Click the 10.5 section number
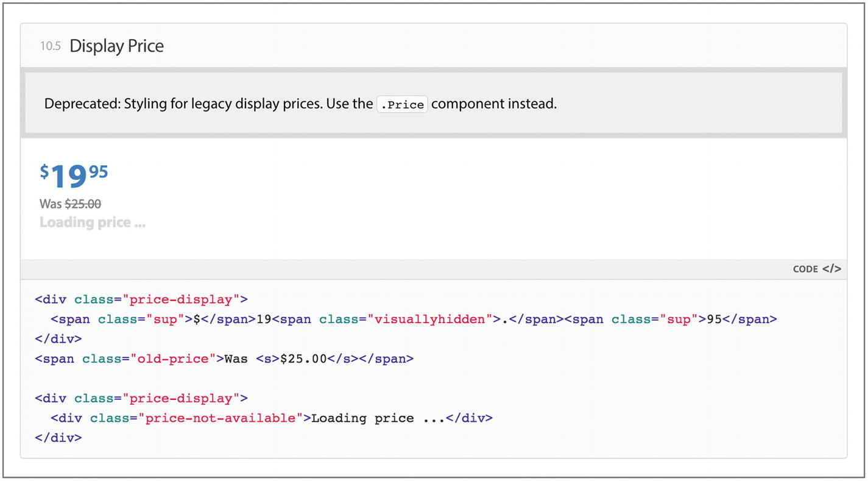This screenshot has width=868, height=481. click(x=50, y=46)
